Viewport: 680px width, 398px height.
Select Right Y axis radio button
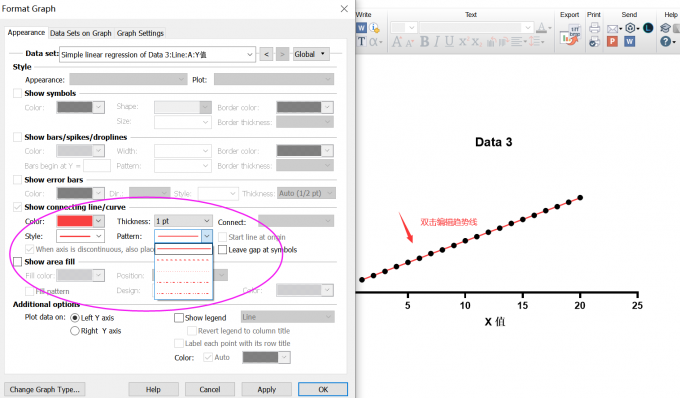tap(75, 331)
